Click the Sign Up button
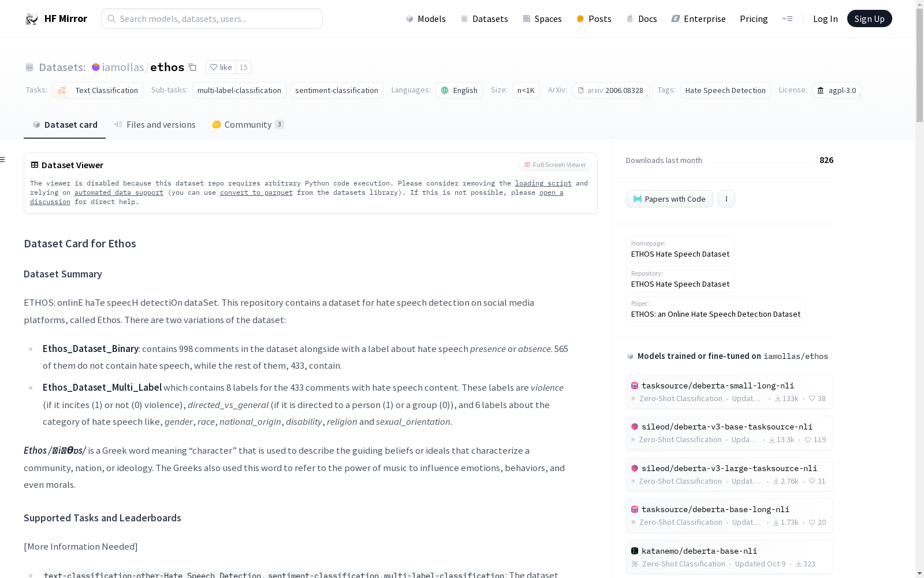Viewport: 924px width, 578px height. (869, 18)
